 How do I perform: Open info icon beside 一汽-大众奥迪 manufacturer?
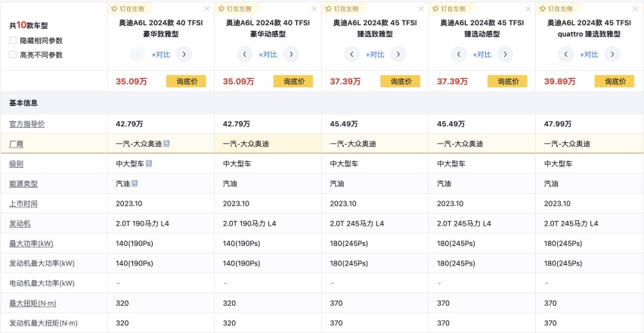pyautogui.click(x=166, y=144)
